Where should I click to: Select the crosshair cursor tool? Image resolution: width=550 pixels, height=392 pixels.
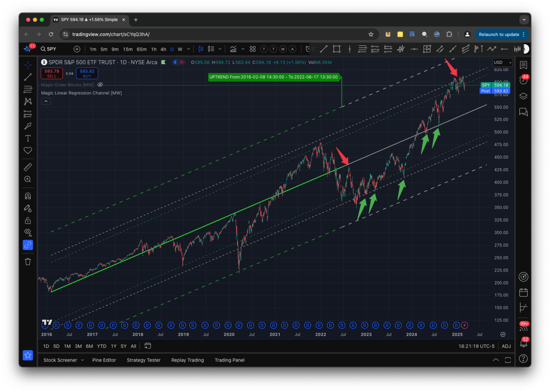pos(28,65)
